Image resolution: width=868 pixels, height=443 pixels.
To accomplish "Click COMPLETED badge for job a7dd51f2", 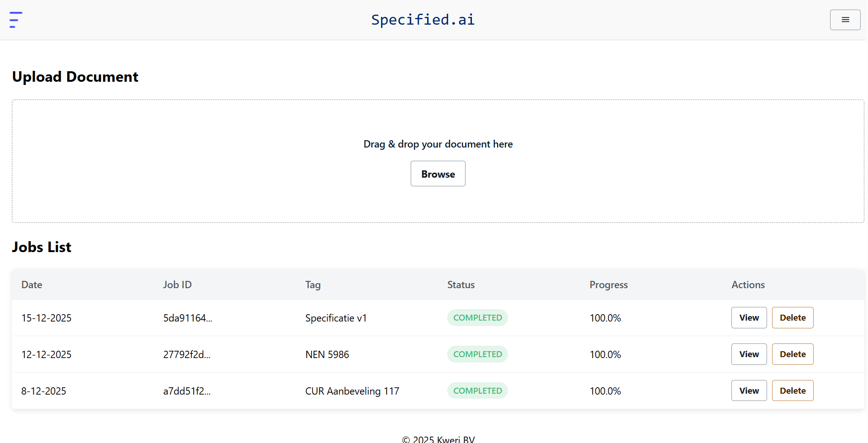I will click(x=477, y=391).
